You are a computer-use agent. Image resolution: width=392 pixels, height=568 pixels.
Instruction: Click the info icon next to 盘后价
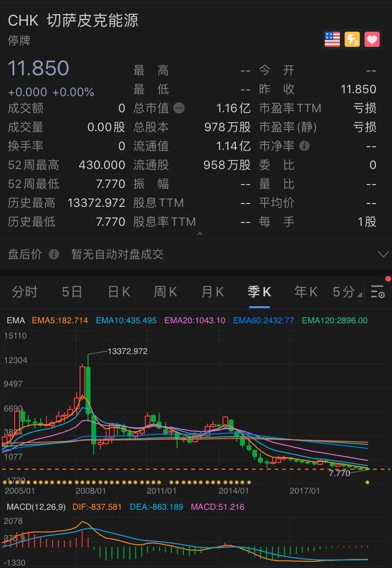[54, 255]
